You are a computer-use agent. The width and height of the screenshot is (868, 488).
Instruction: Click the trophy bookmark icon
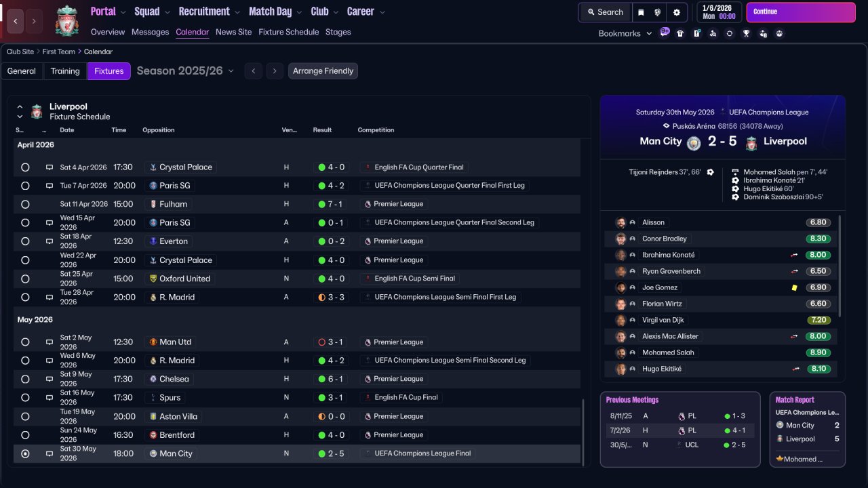click(x=746, y=33)
